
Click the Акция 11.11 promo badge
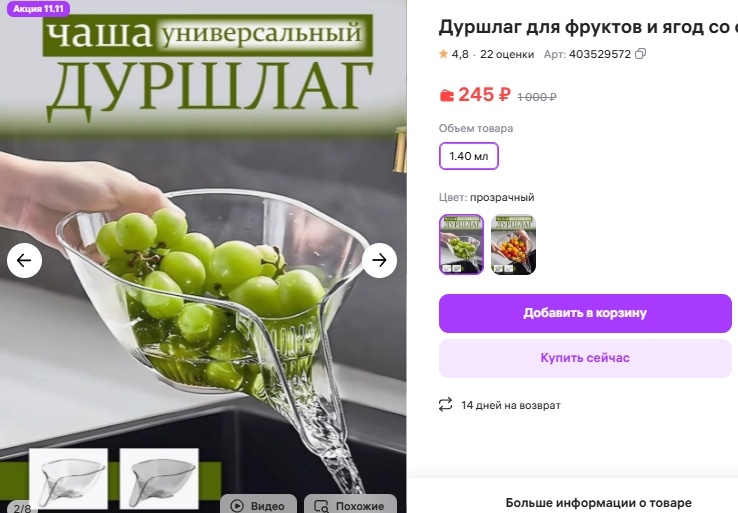[38, 8]
